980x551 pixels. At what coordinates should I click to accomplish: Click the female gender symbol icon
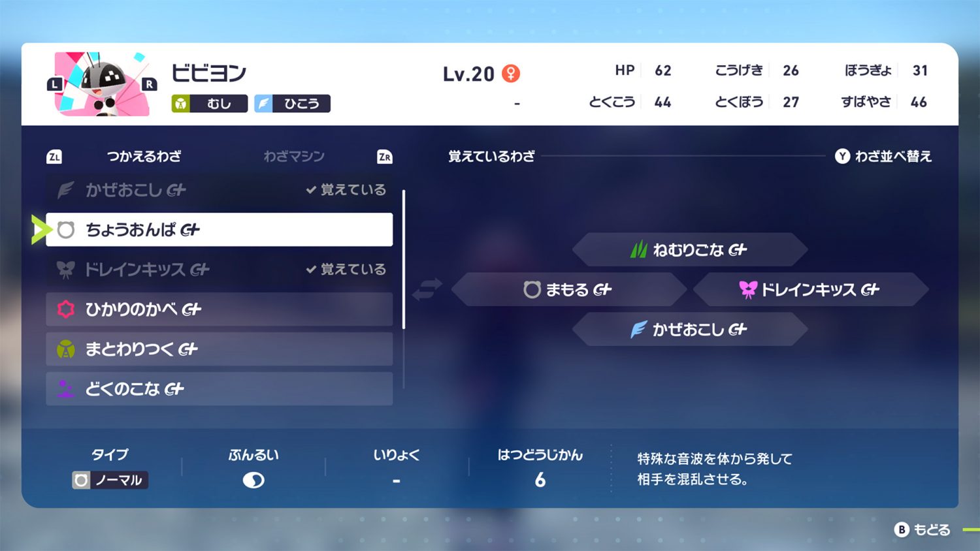(x=511, y=74)
